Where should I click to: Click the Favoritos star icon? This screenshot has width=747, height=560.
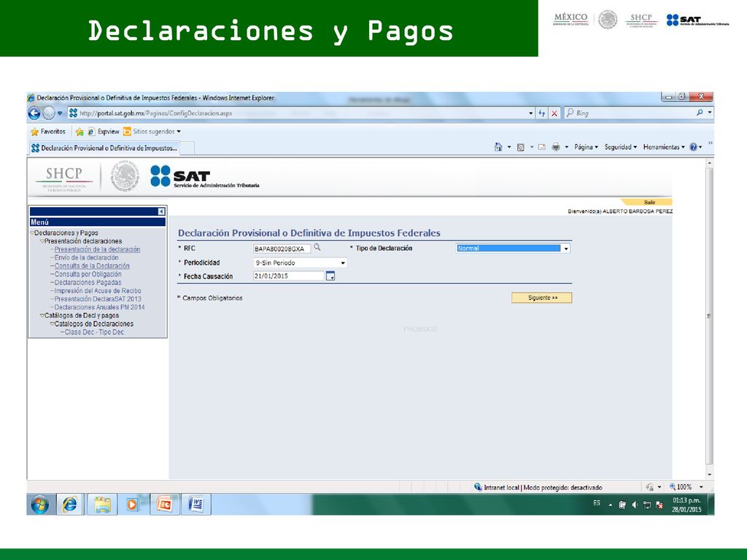34,132
